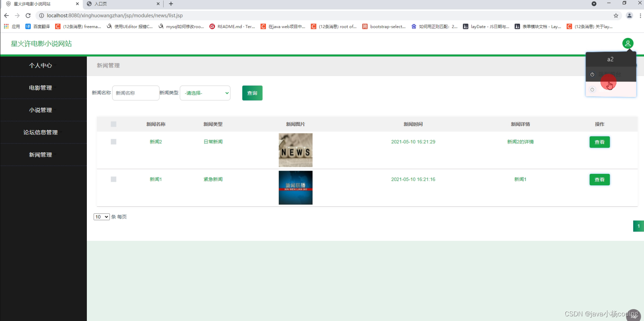Open 百度翻译 bookmark
The width and height of the screenshot is (644, 321).
(x=37, y=26)
